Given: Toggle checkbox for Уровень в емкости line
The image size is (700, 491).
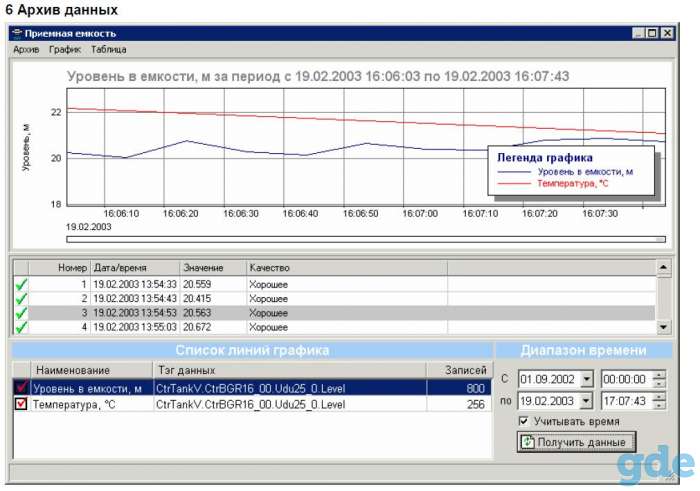Looking at the screenshot, I should click(21, 387).
